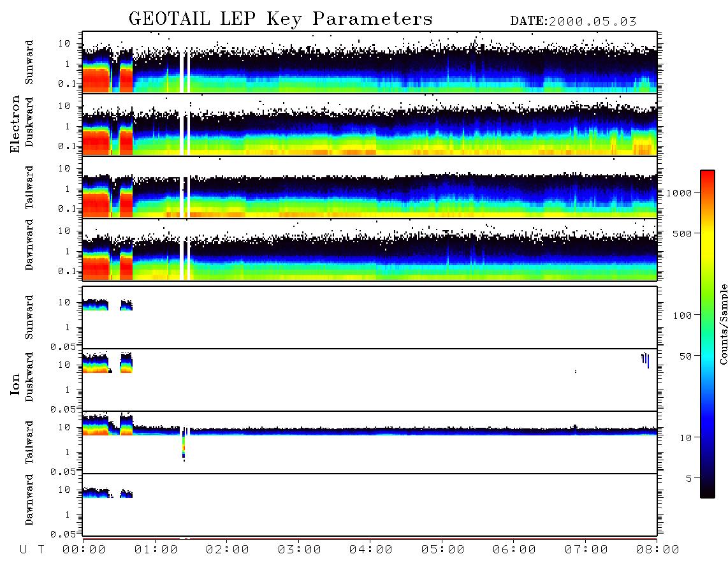The width and height of the screenshot is (728, 561).
Task: Click the Electron Dawnward panel label
Action: (29, 245)
